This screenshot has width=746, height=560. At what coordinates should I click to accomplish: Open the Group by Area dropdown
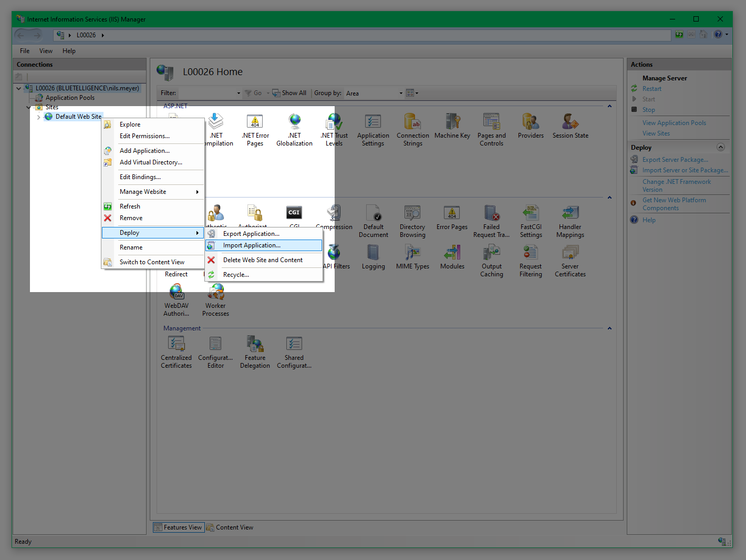point(374,94)
